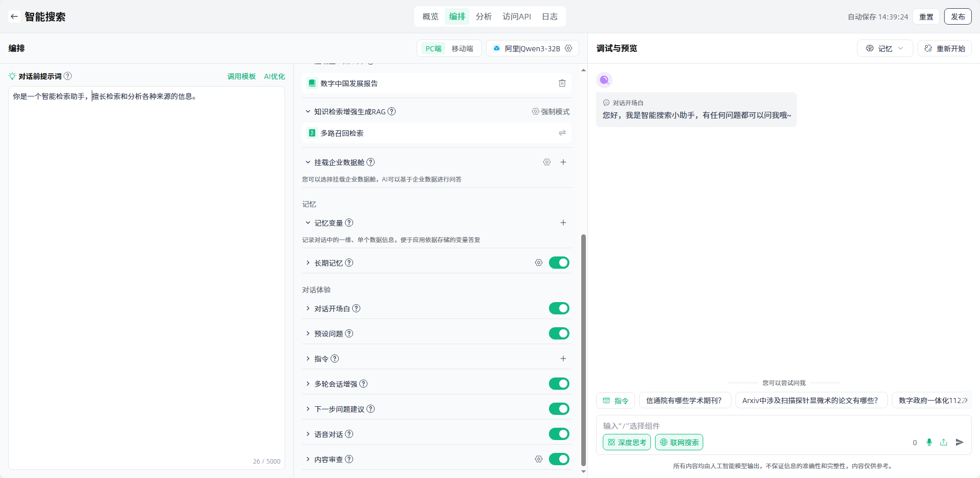Viewport: 980px width, 478px height.
Task: Open model settings gear next to Qwen3-32B
Action: pos(568,48)
